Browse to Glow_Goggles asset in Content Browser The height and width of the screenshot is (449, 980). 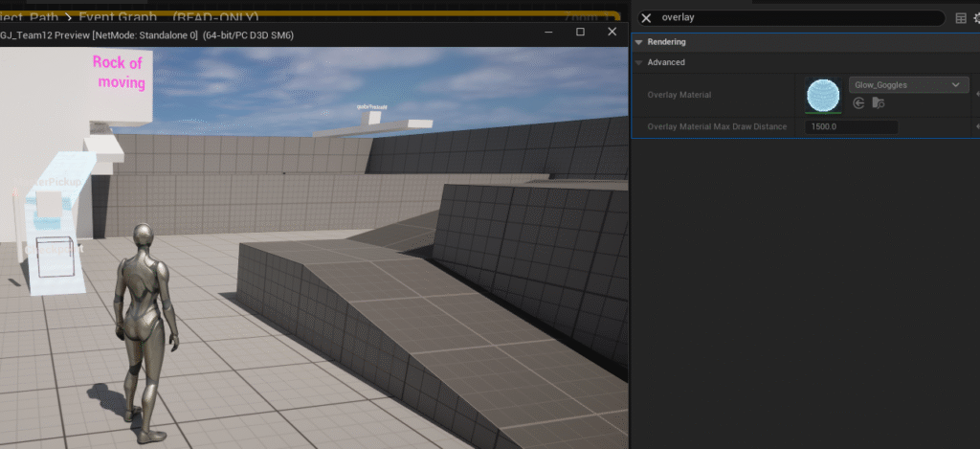878,103
